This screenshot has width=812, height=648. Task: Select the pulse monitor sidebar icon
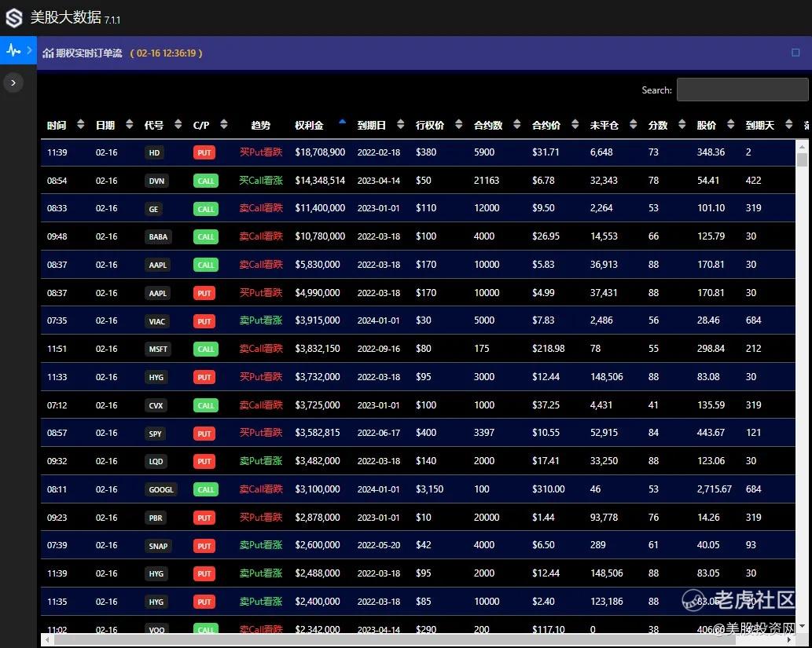pos(13,50)
